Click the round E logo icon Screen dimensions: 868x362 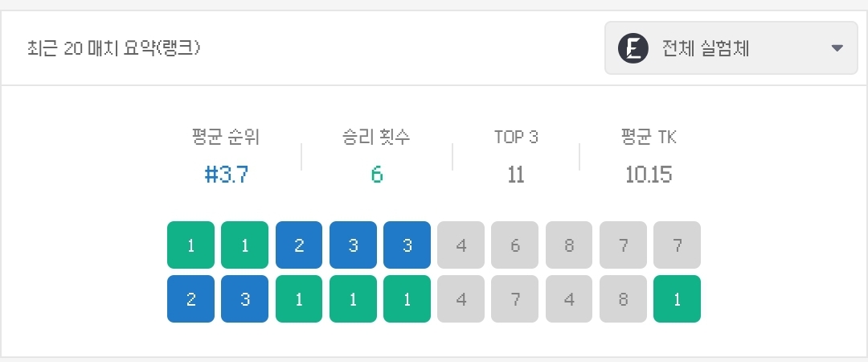(633, 48)
